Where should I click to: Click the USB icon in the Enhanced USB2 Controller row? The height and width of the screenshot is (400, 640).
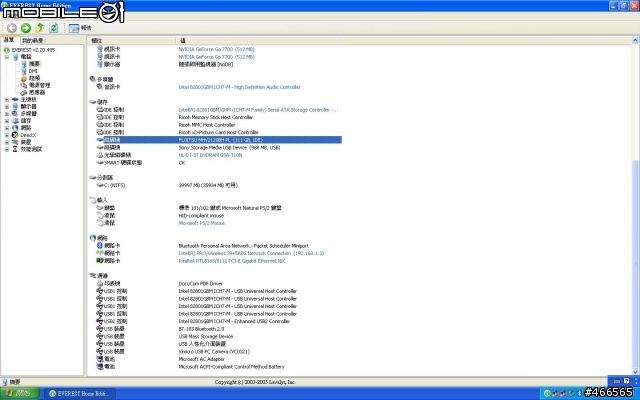point(100,321)
